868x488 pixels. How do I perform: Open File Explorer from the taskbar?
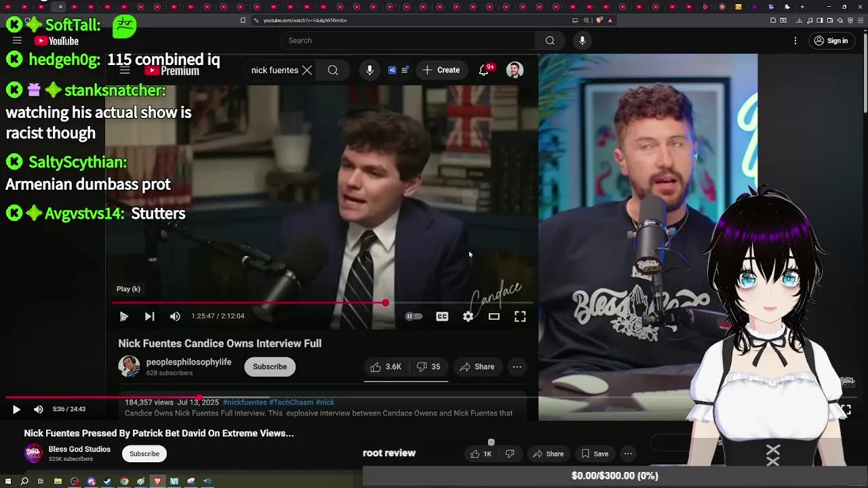(x=58, y=481)
